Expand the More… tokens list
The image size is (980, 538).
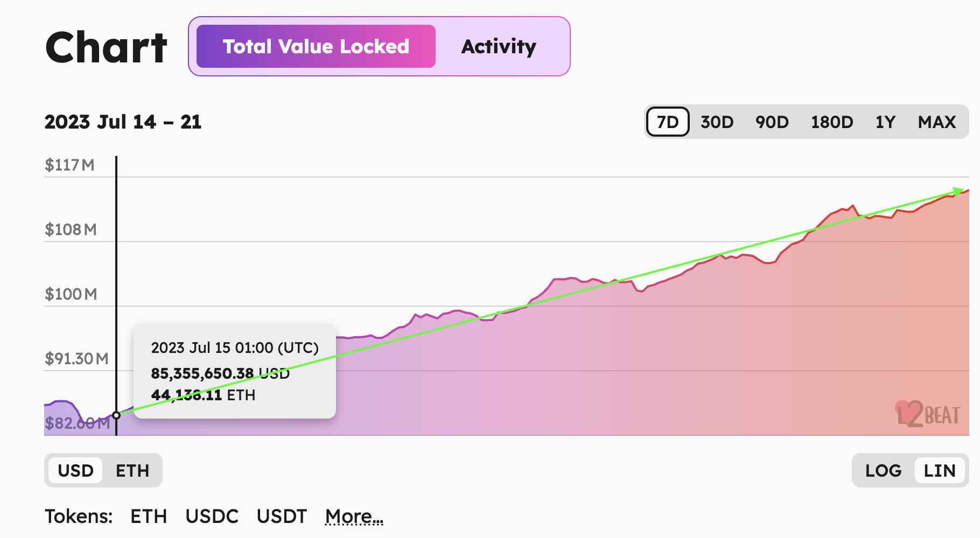(x=354, y=516)
